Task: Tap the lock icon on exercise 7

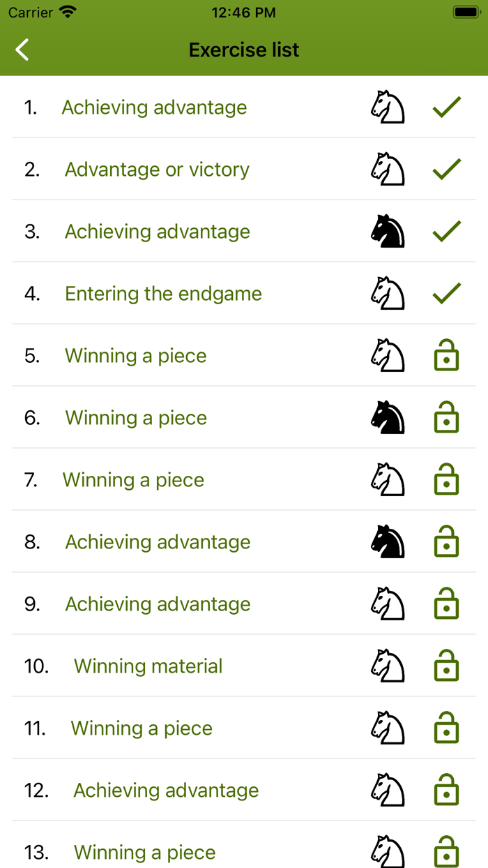Action: [x=446, y=480]
